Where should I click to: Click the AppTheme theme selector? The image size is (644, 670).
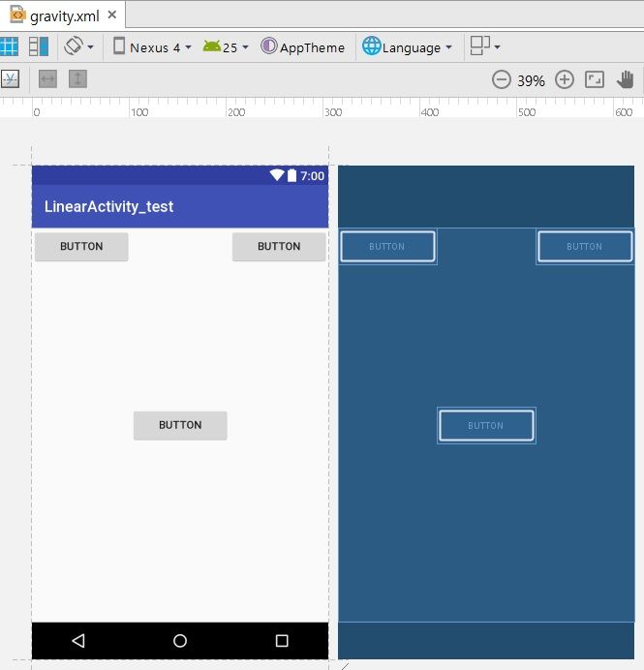[302, 46]
